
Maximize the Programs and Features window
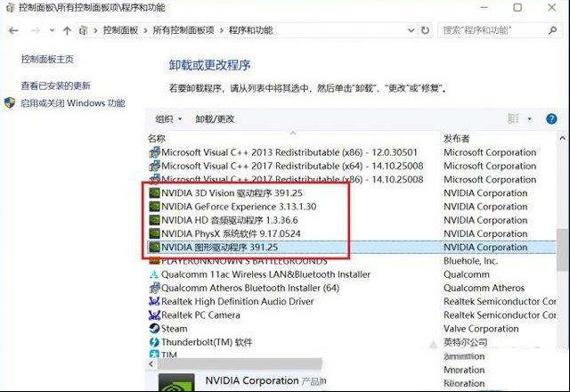click(517, 7)
